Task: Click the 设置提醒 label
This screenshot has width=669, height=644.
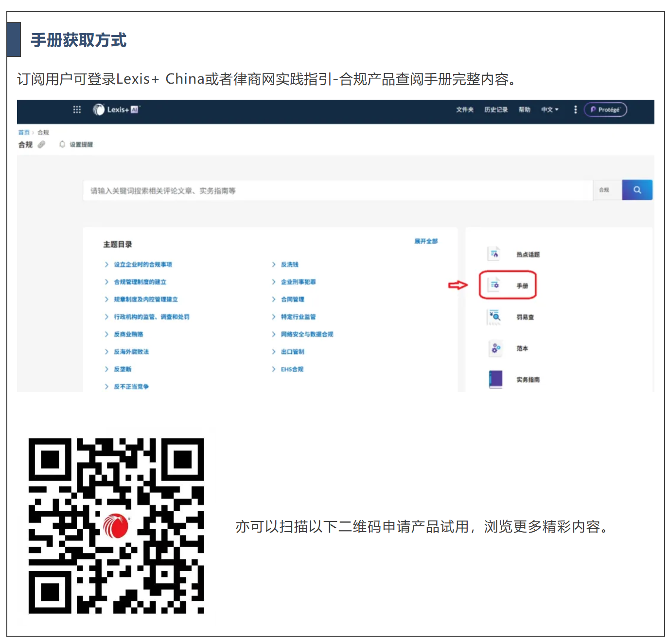Action: [x=81, y=144]
